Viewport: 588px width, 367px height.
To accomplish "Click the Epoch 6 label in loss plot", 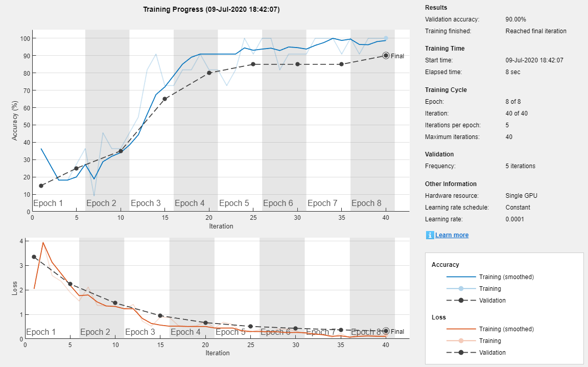I will pos(275,332).
